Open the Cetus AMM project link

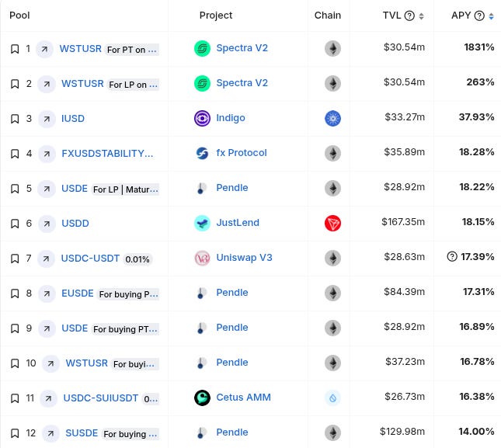click(243, 398)
